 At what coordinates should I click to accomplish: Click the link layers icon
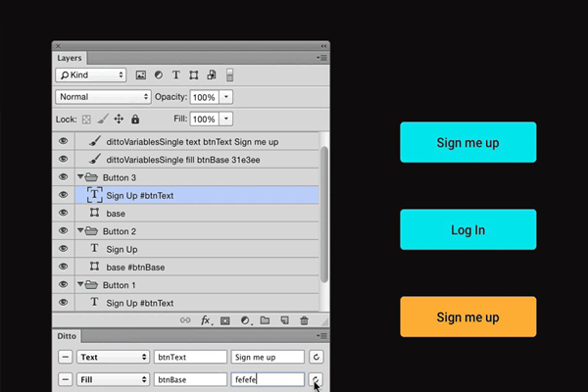(x=185, y=320)
